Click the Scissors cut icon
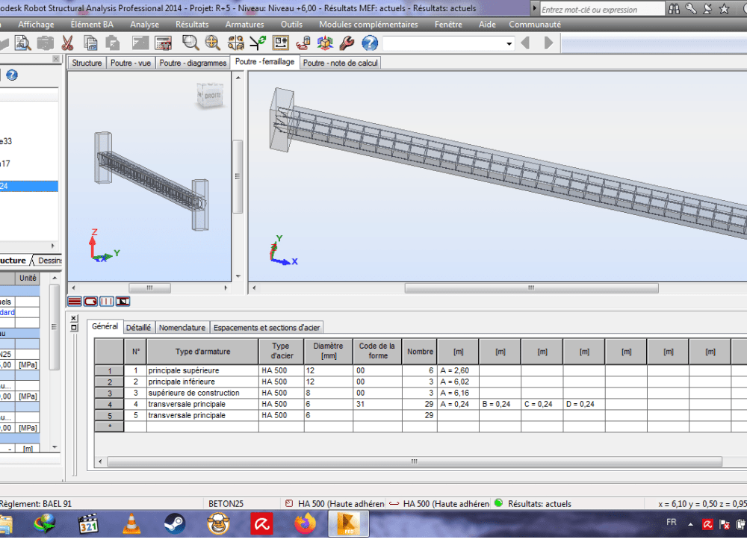This screenshot has height=560, width=747. pyautogui.click(x=69, y=43)
